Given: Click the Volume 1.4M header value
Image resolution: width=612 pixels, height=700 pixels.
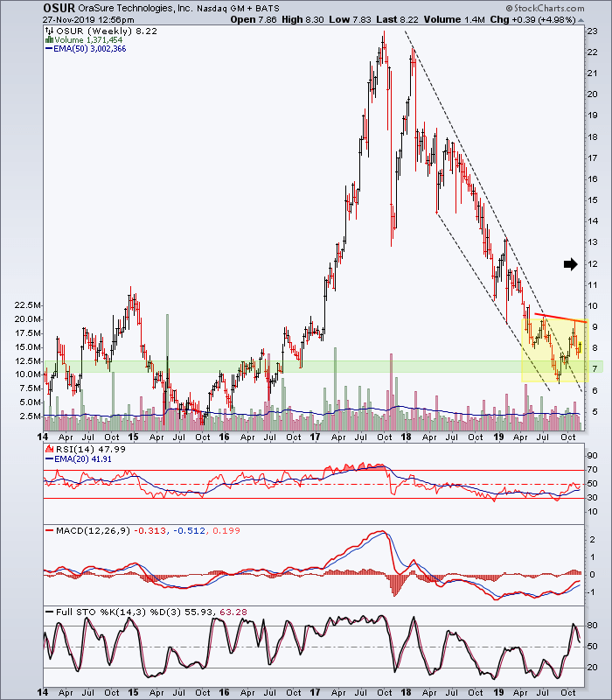Looking at the screenshot, I should [x=455, y=19].
